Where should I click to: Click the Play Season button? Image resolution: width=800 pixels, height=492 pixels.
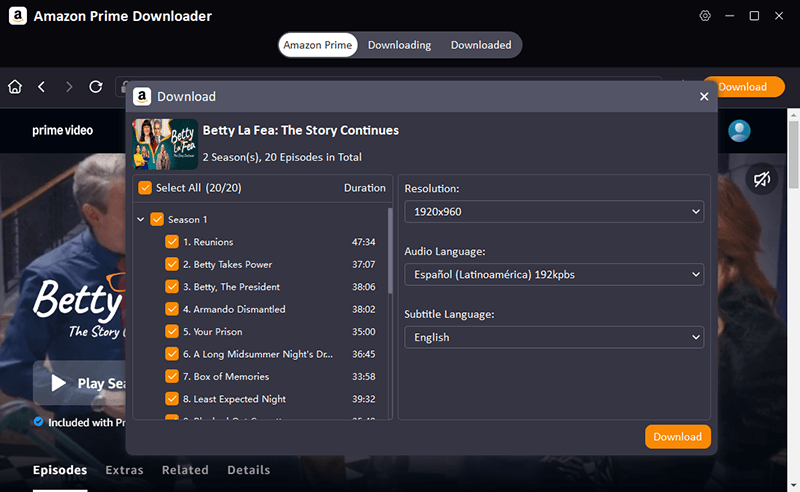pos(80,383)
